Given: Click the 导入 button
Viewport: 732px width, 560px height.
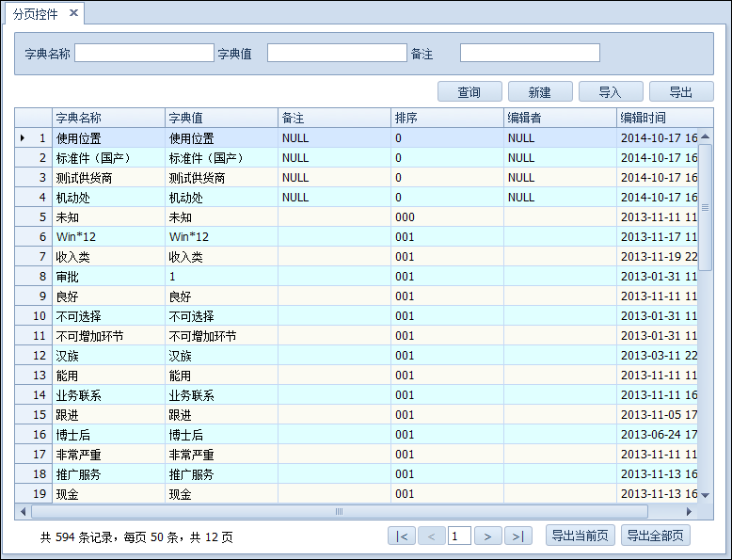Looking at the screenshot, I should (x=611, y=91).
